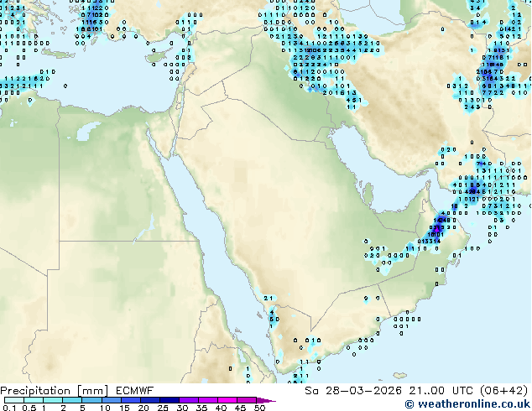
Task: Click the legend label "35"
Action: point(201,408)
